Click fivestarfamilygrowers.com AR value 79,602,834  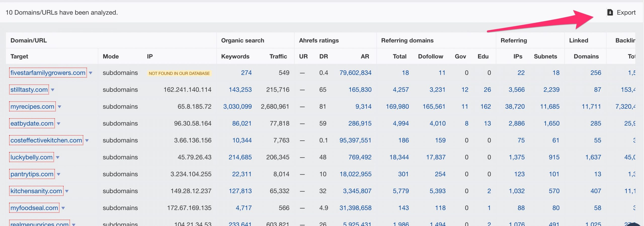[355, 73]
